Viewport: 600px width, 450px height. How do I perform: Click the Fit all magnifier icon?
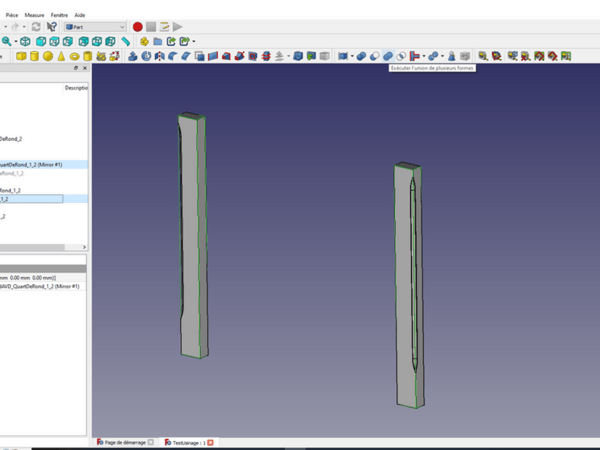[x=7, y=42]
